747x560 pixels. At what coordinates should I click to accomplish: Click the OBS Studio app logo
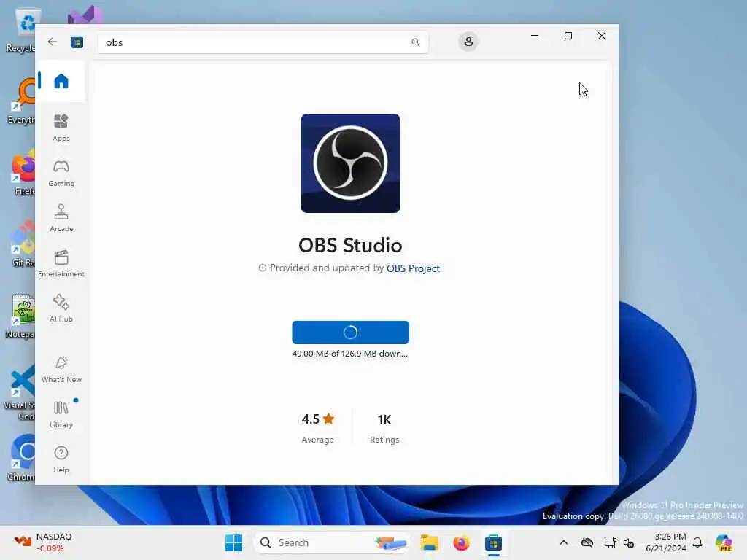tap(350, 163)
